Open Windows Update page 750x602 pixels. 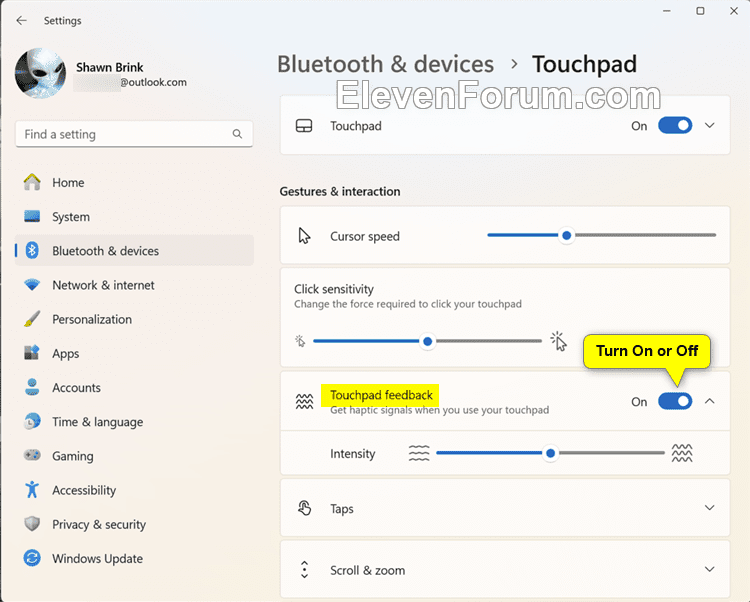pyautogui.click(x=134, y=558)
